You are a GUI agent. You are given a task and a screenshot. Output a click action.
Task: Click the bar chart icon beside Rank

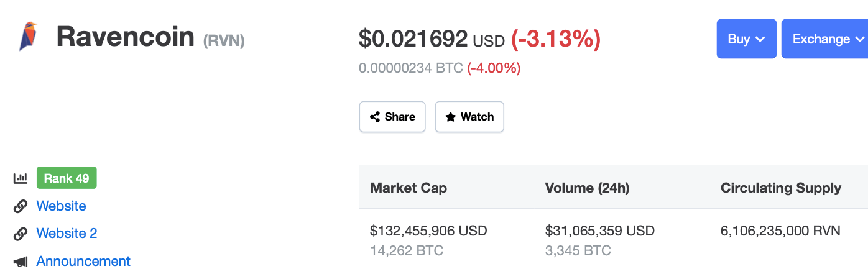21,178
